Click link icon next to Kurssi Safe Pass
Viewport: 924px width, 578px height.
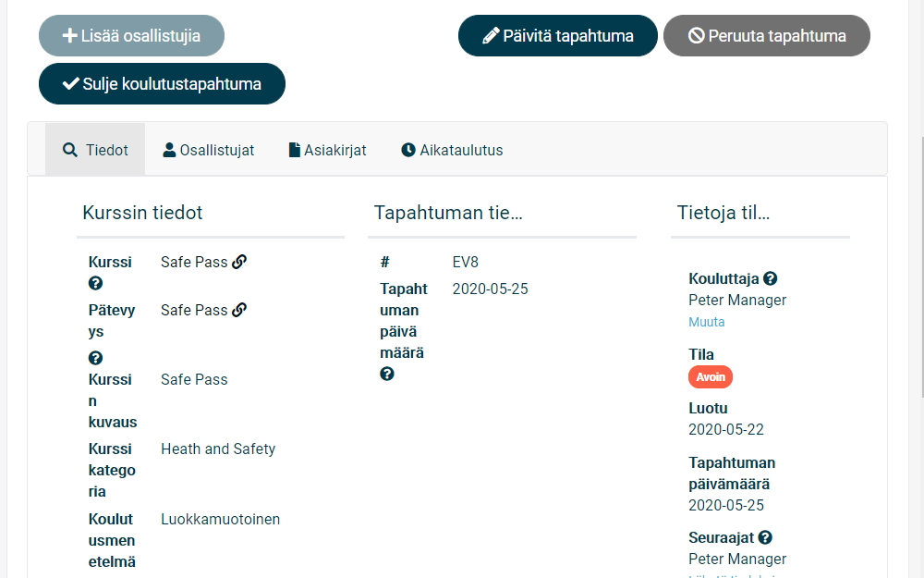tap(239, 262)
